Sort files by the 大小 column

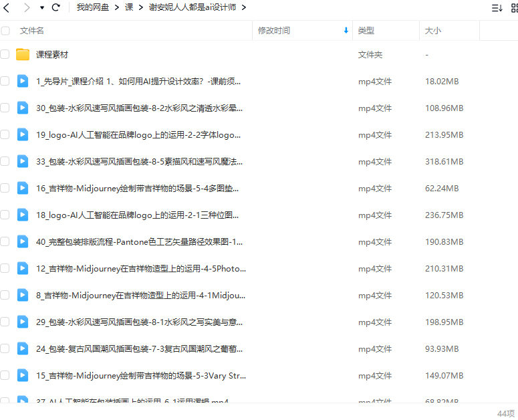pos(433,31)
